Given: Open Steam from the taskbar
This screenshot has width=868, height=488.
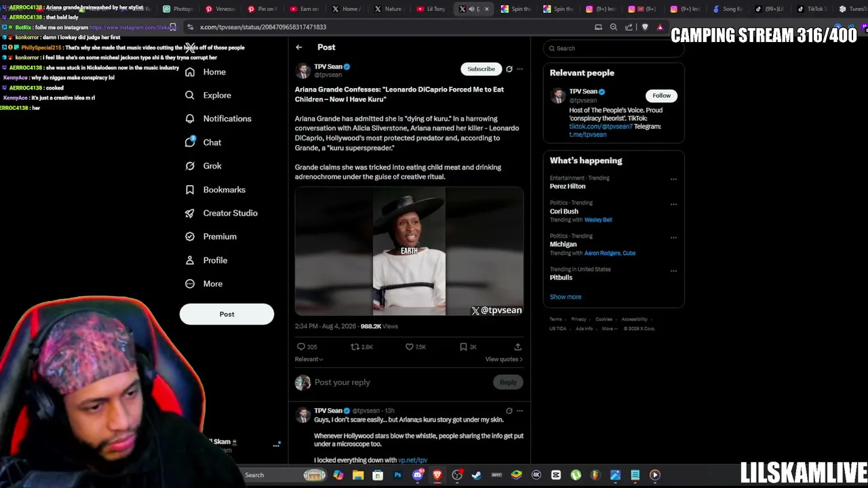Looking at the screenshot, I should tap(477, 475).
